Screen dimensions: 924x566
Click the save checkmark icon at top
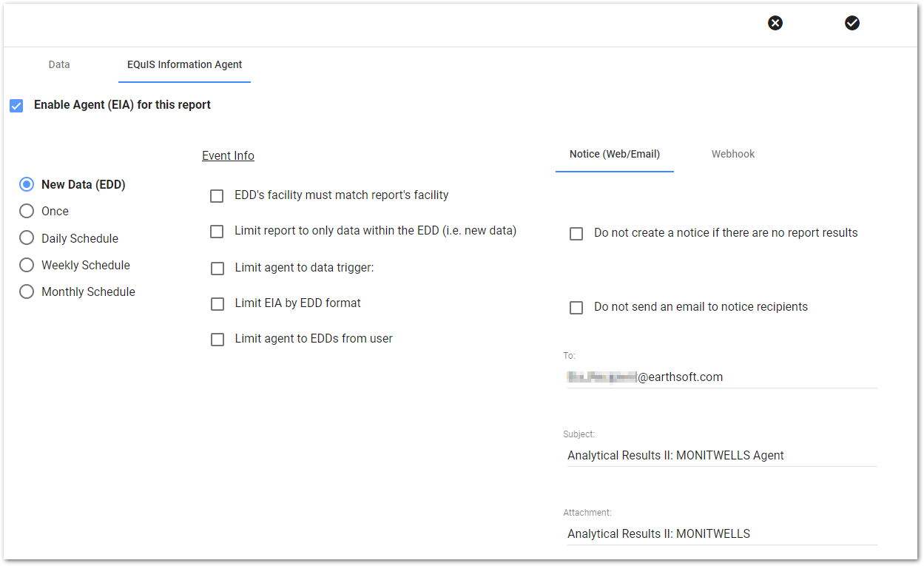coord(852,23)
